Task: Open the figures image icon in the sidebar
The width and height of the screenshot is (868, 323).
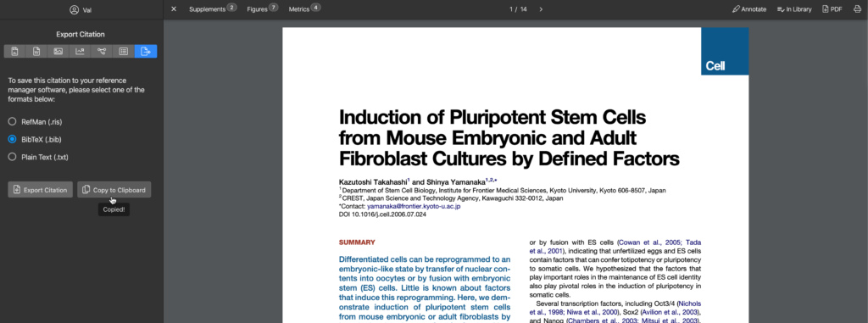Action: 58,52
